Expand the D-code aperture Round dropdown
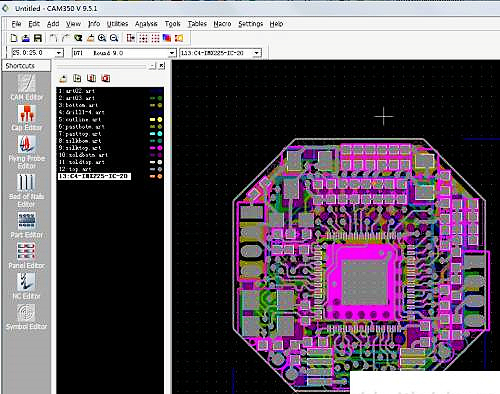The height and width of the screenshot is (394, 500). [x=171, y=53]
